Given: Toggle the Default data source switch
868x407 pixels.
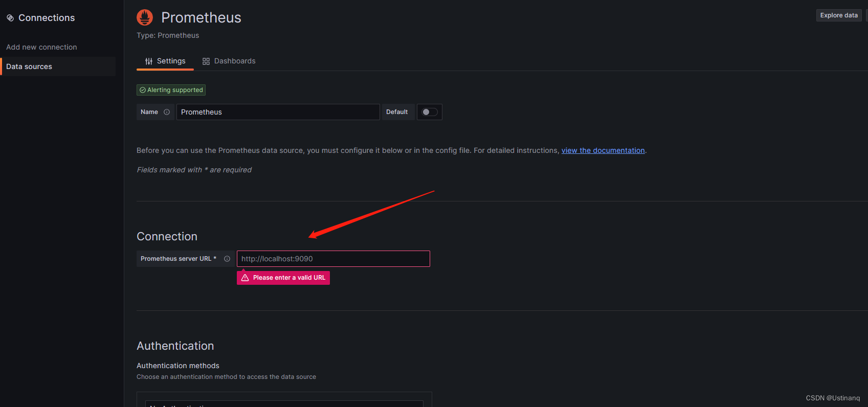Looking at the screenshot, I should pos(430,112).
